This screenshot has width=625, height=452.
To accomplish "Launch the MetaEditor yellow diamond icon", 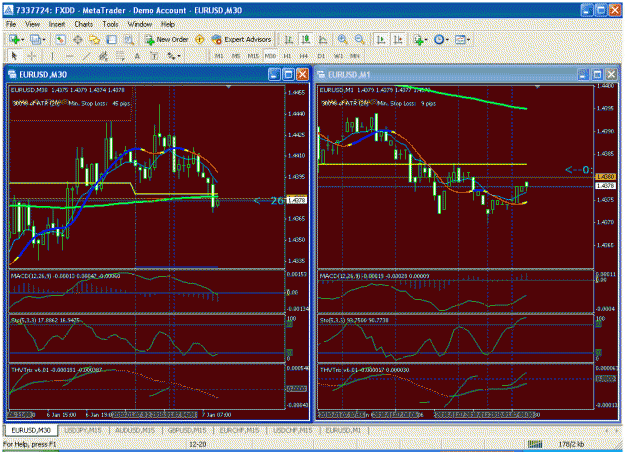I will coord(200,39).
